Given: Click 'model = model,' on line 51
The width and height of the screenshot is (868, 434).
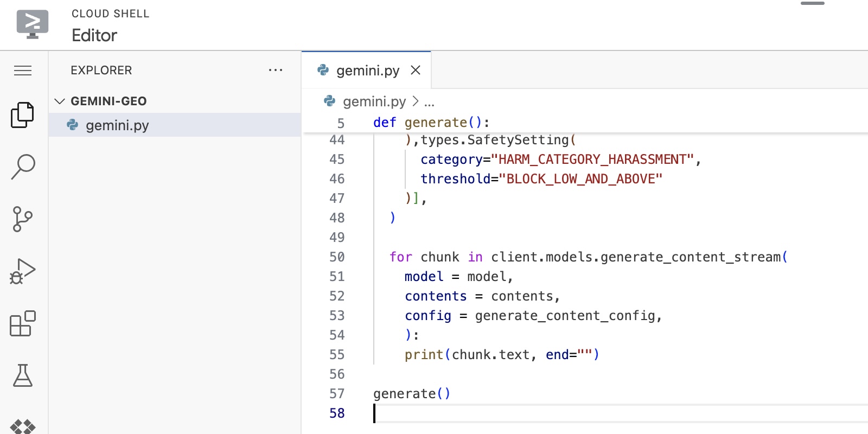Looking at the screenshot, I should [459, 277].
